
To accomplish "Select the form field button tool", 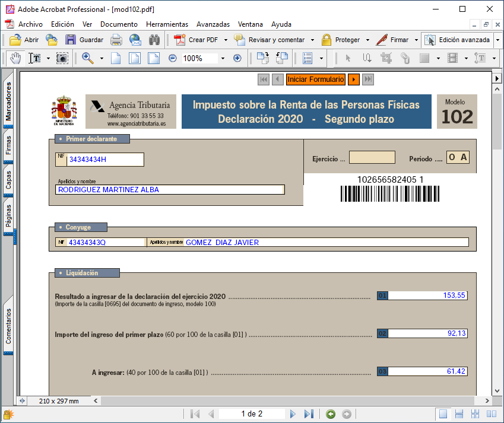I will click(424, 58).
